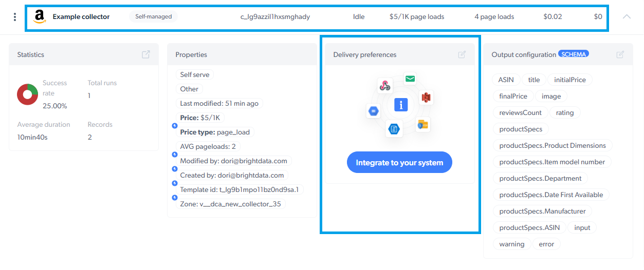644x270 pixels.
Task: Click the Google Cloud storage icon
Action: point(374,110)
